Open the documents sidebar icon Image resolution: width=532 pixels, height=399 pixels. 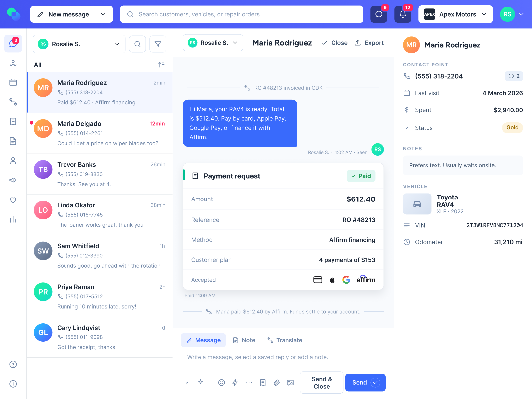click(13, 141)
